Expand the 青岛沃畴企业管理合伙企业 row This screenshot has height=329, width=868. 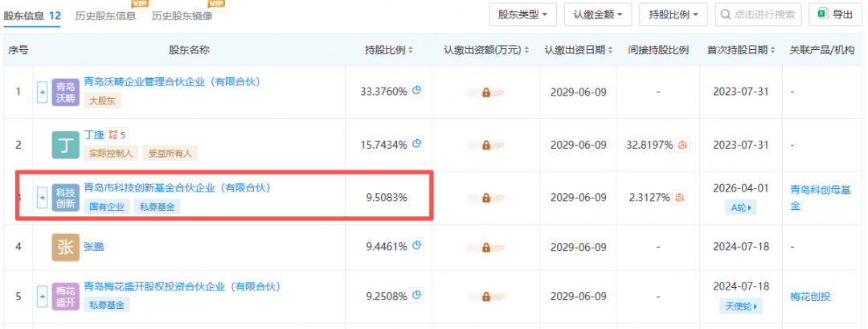43,93
